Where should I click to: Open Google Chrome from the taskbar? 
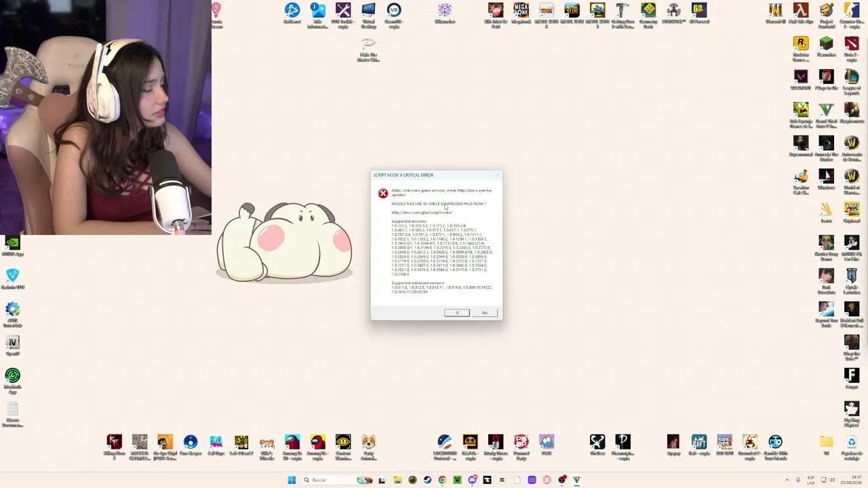tap(441, 480)
